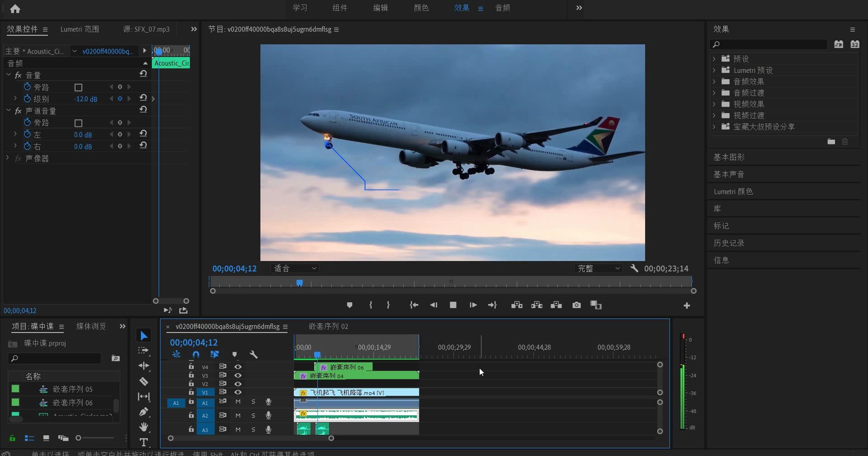Click the Lift button
868x456 pixels.
(x=517, y=305)
